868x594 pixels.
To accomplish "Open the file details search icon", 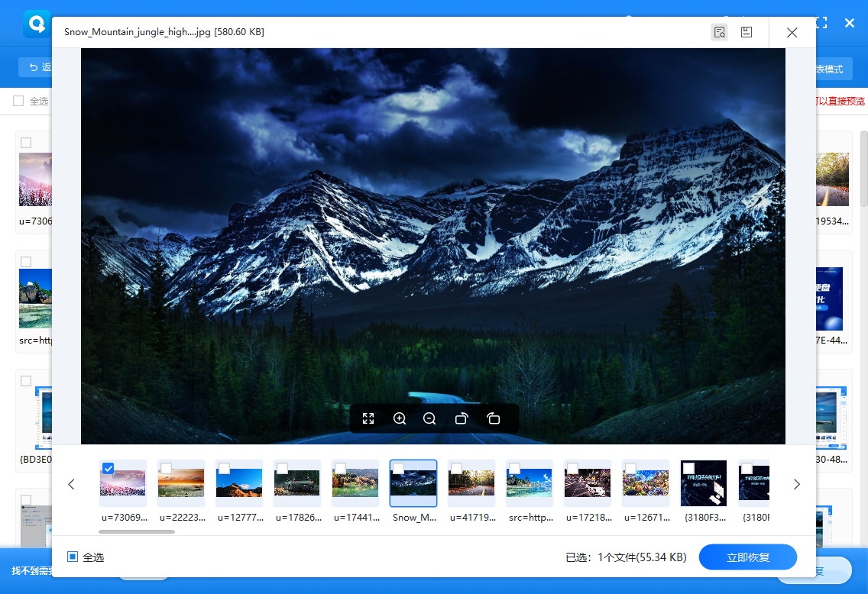I will [x=719, y=32].
